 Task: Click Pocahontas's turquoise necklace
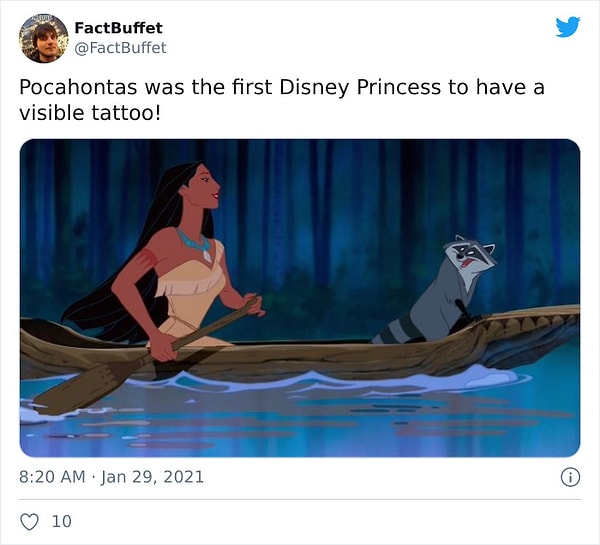(x=193, y=241)
